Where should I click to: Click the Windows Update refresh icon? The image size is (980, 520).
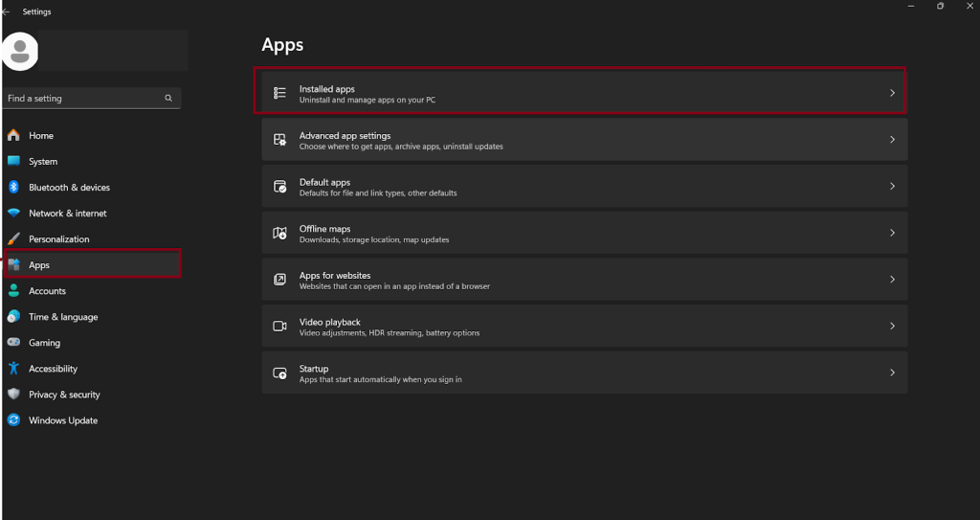tap(13, 420)
